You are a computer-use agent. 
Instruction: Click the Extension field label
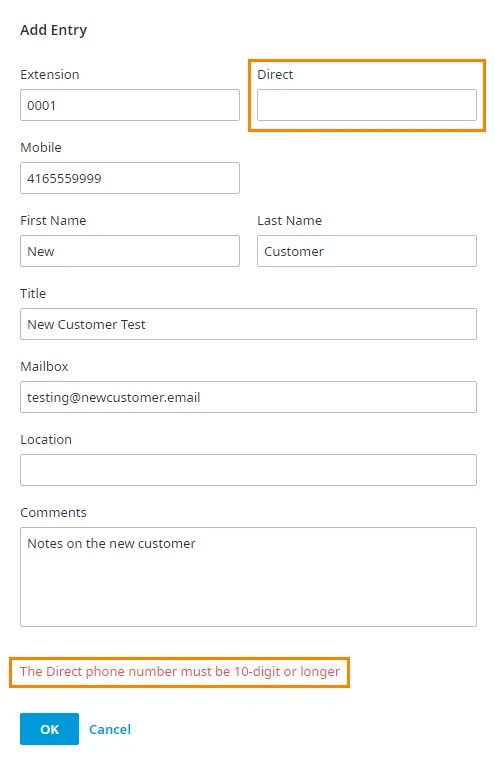pyautogui.click(x=49, y=74)
